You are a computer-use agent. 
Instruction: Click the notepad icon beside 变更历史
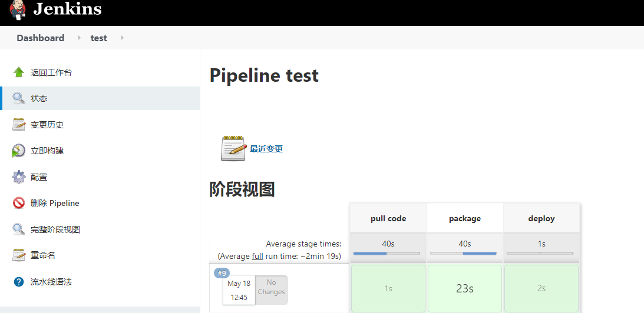[x=19, y=125]
